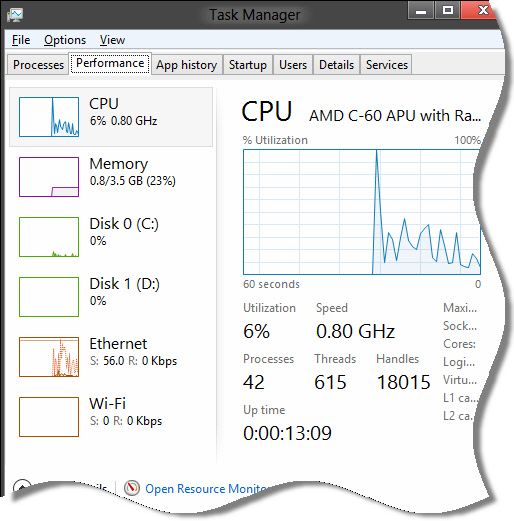Image resolution: width=514 pixels, height=521 pixels.
Task: Select the Wi-Fi graph icon
Action: (x=49, y=417)
